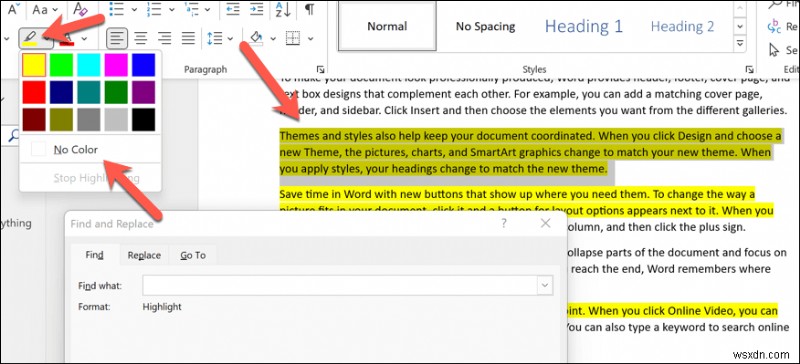Apply the No Spacing style
800x364 pixels.
[485, 26]
